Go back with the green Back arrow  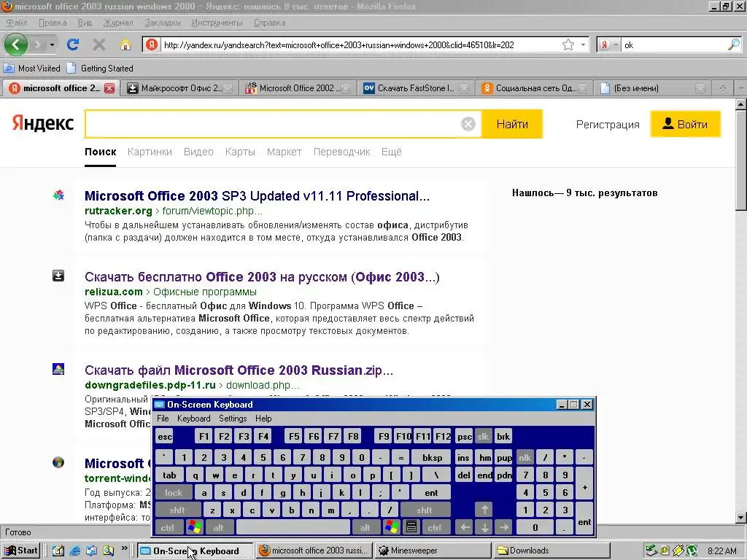pos(16,44)
